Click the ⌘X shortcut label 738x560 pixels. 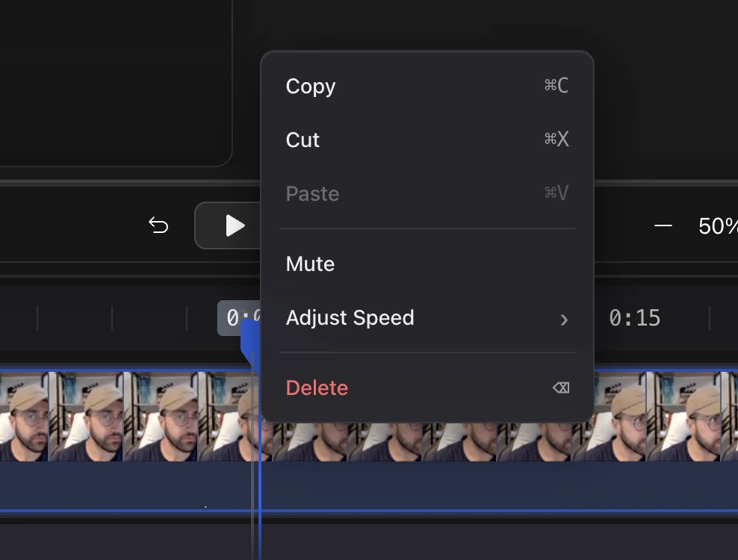[556, 139]
